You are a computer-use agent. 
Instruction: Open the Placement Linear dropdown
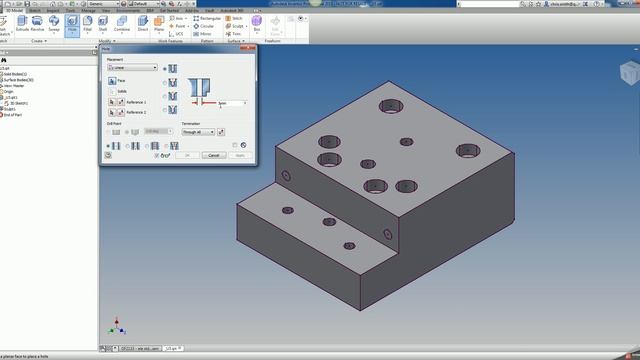[132, 67]
